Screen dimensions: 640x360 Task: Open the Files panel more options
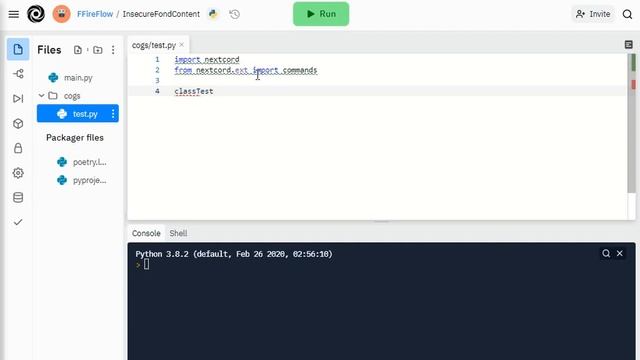click(x=113, y=50)
